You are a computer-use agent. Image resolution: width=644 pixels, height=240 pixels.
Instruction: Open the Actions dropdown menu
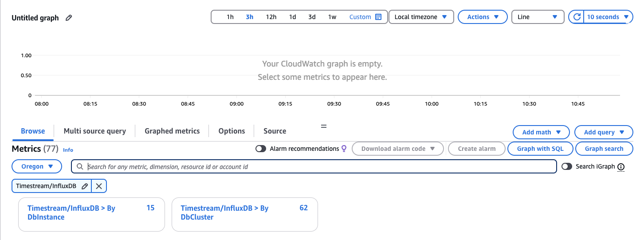[x=482, y=17]
